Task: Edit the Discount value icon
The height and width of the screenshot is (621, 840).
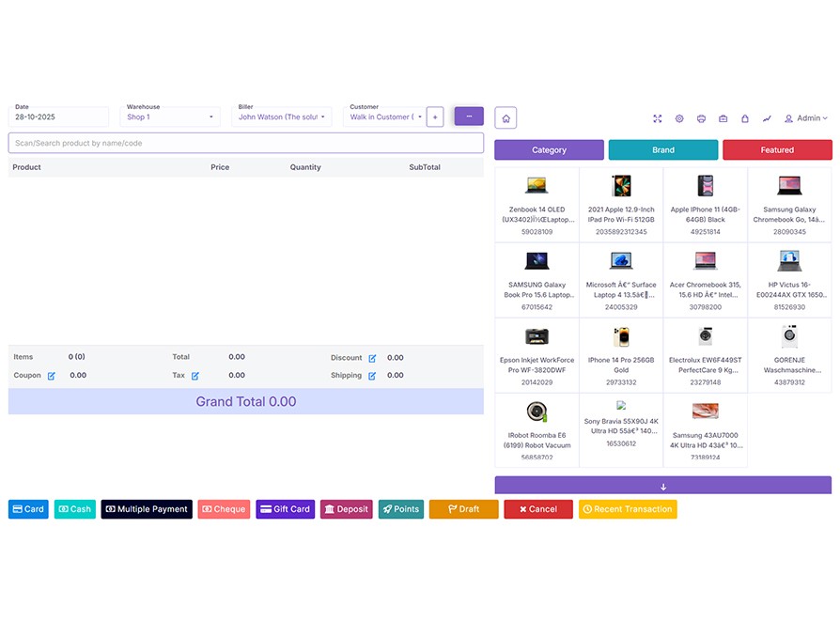Action: point(372,358)
